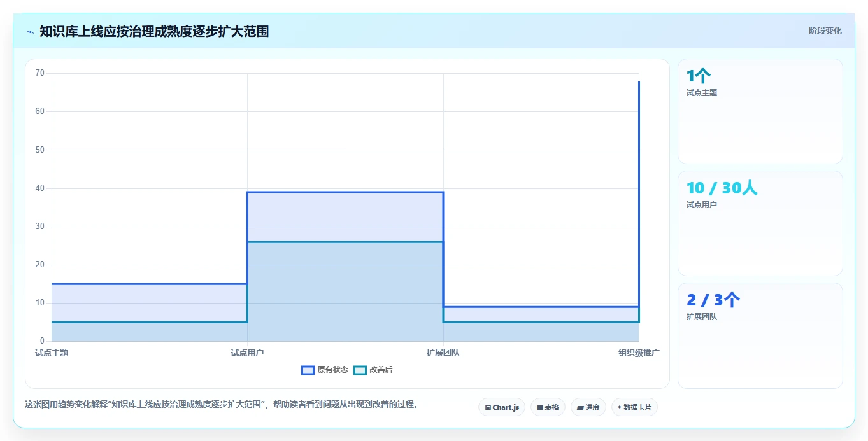Click the icon in the 进度 tag
868x441 pixels.
click(x=581, y=407)
